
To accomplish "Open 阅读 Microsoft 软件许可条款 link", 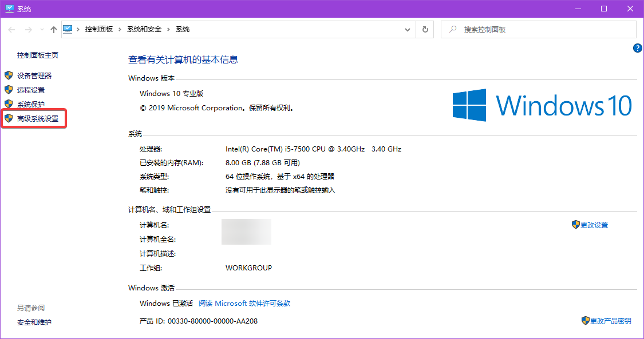I will (x=244, y=304).
